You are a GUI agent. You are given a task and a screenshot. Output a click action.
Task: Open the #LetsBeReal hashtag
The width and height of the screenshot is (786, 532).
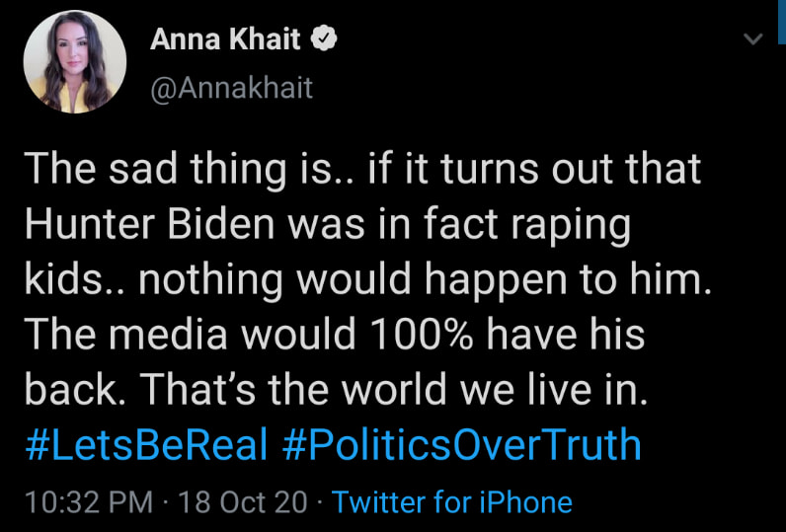146,445
